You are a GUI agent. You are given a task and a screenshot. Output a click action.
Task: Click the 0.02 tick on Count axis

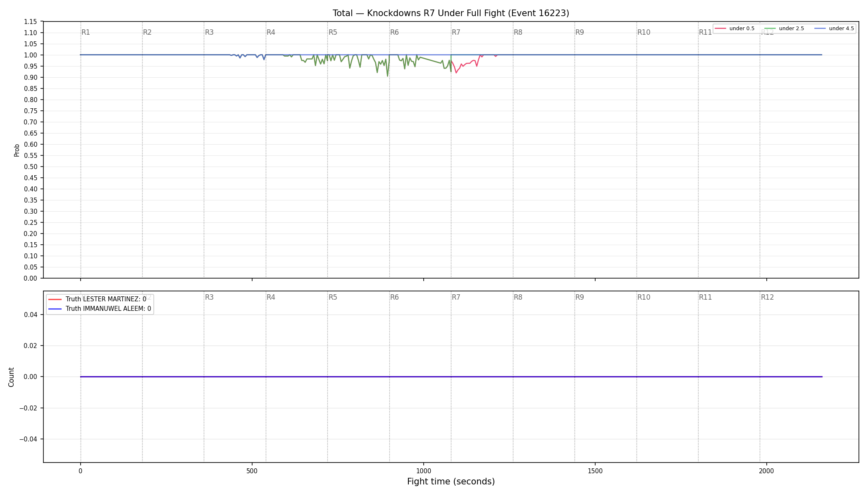(31, 346)
